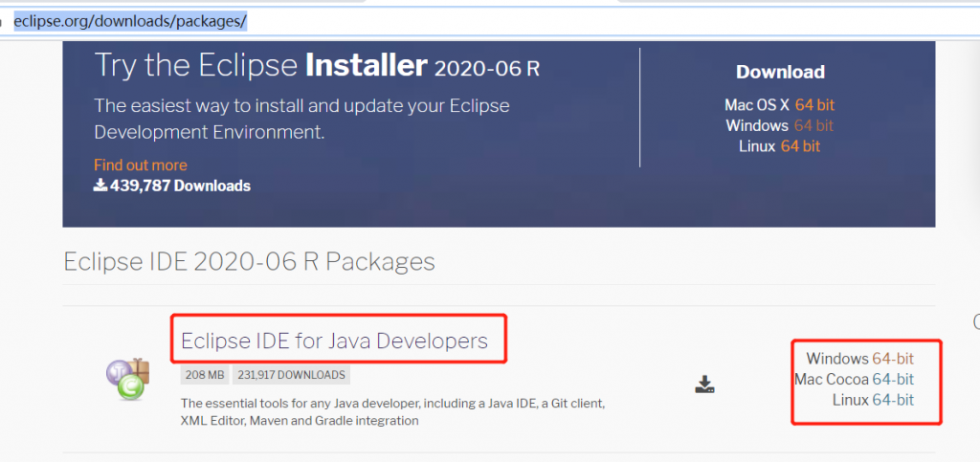Click the 'Try the Eclipse Installer' banner heading

click(x=316, y=66)
